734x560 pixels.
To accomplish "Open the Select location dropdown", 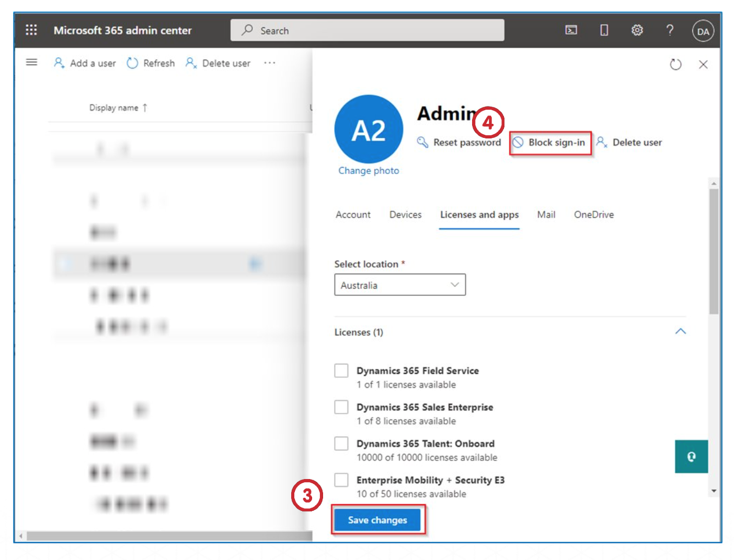I will click(x=399, y=285).
